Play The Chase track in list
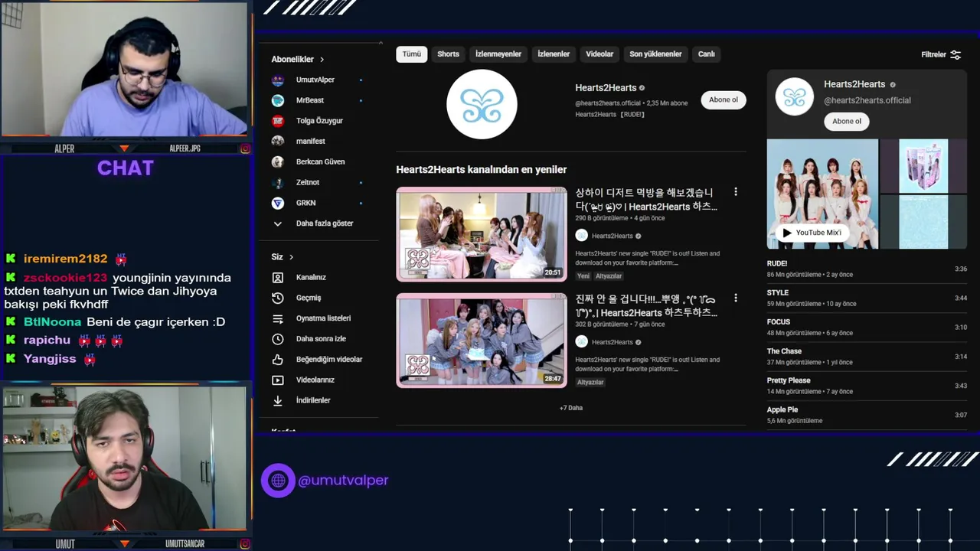The height and width of the screenshot is (551, 980). point(867,357)
